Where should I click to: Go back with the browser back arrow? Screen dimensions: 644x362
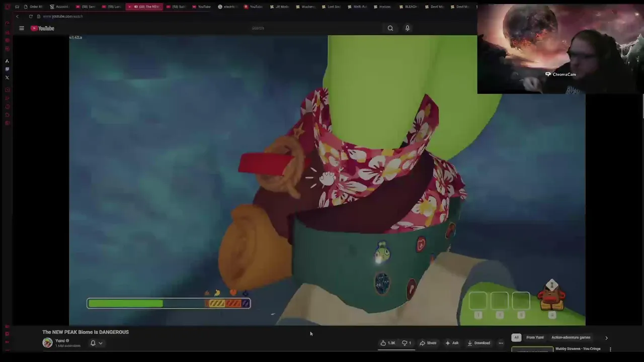pos(17,16)
